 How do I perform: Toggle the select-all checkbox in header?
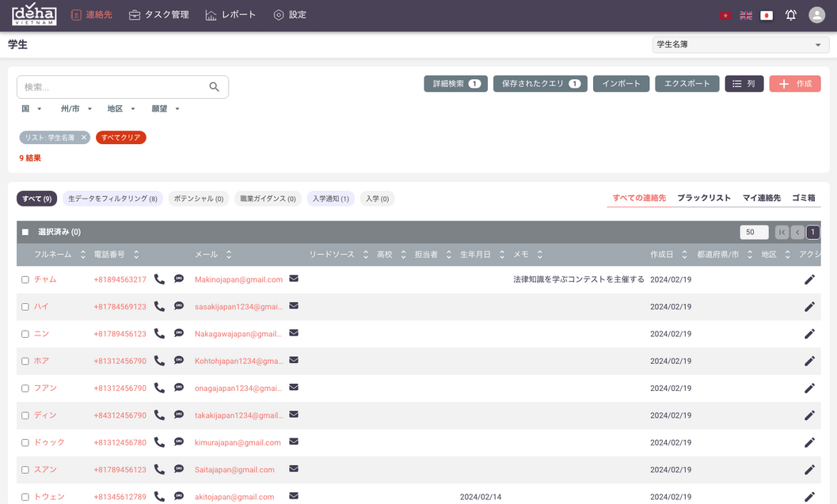pos(25,232)
